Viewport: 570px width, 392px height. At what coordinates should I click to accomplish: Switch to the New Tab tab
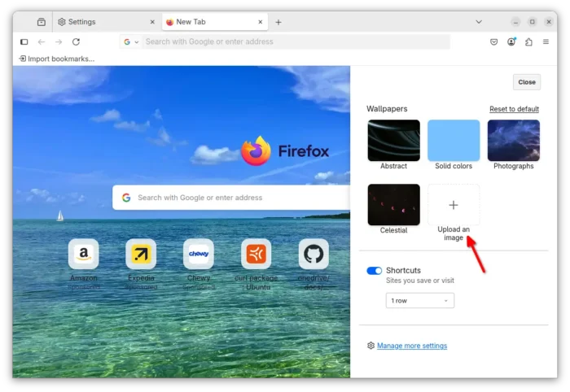coord(214,22)
